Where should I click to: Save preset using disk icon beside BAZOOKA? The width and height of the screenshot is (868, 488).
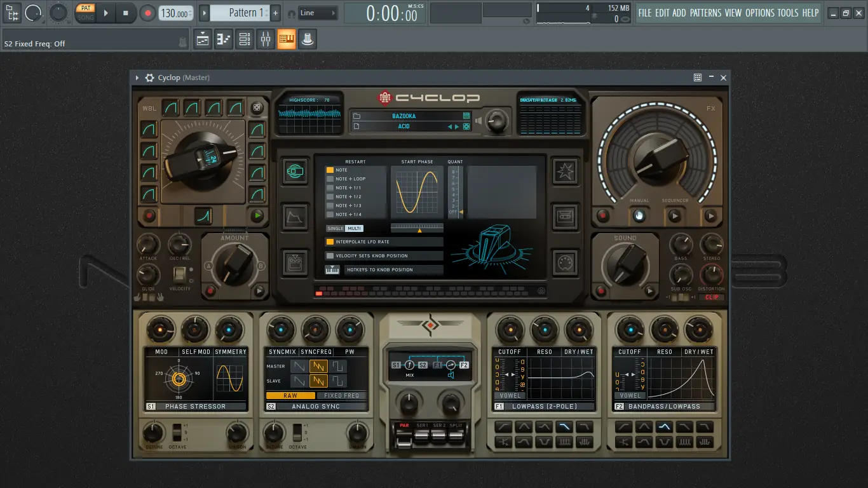(x=466, y=116)
